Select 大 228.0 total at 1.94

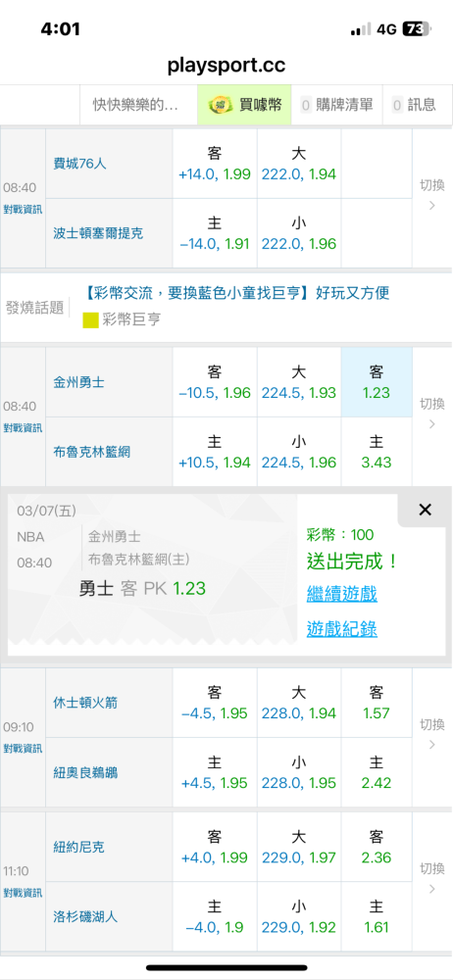[x=299, y=703]
